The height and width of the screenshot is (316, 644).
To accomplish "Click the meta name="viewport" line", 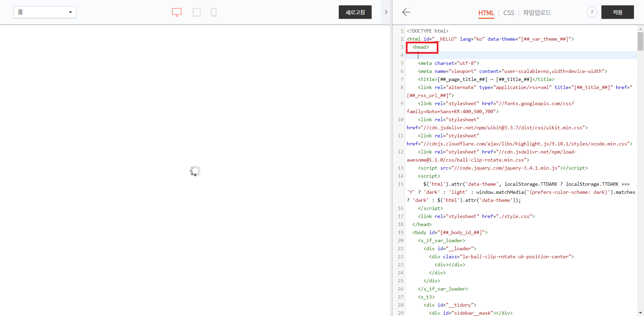I will tap(513, 71).
